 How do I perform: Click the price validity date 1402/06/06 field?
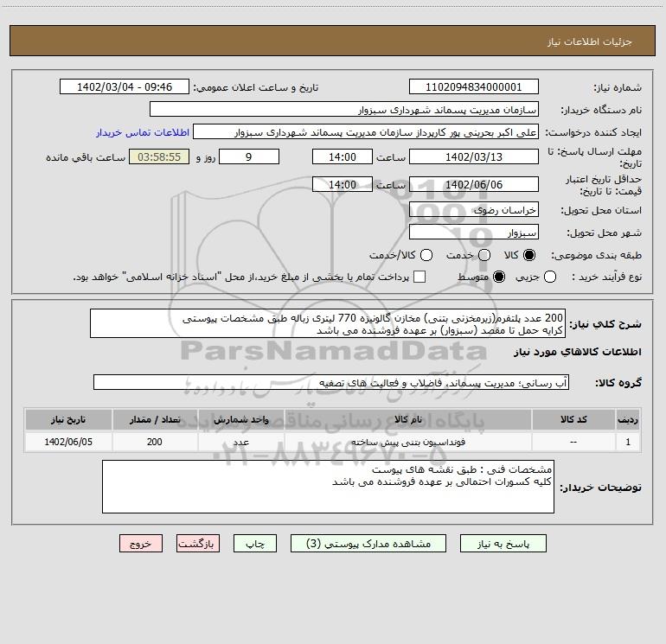point(474,184)
